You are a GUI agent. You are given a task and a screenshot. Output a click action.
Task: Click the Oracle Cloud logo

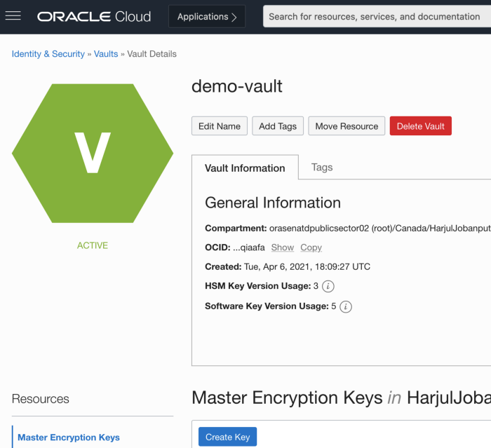click(x=94, y=16)
